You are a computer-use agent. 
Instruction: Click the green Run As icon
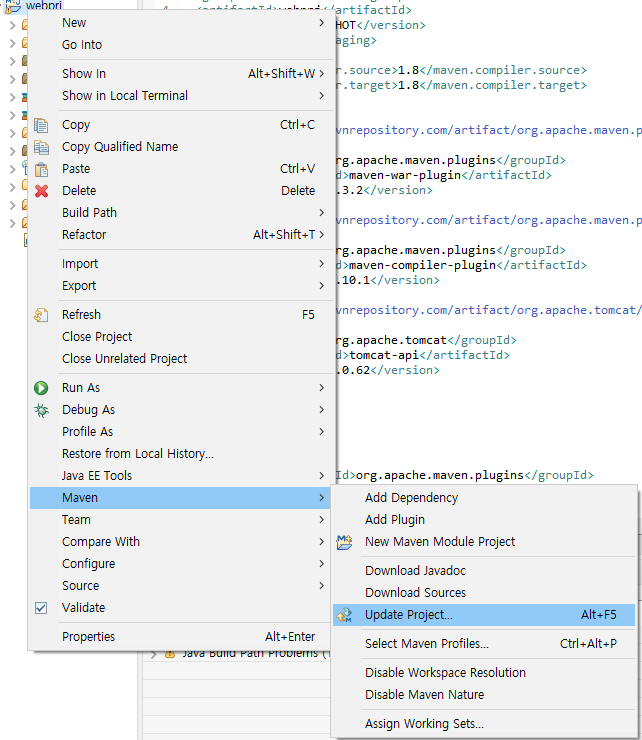pos(41,388)
